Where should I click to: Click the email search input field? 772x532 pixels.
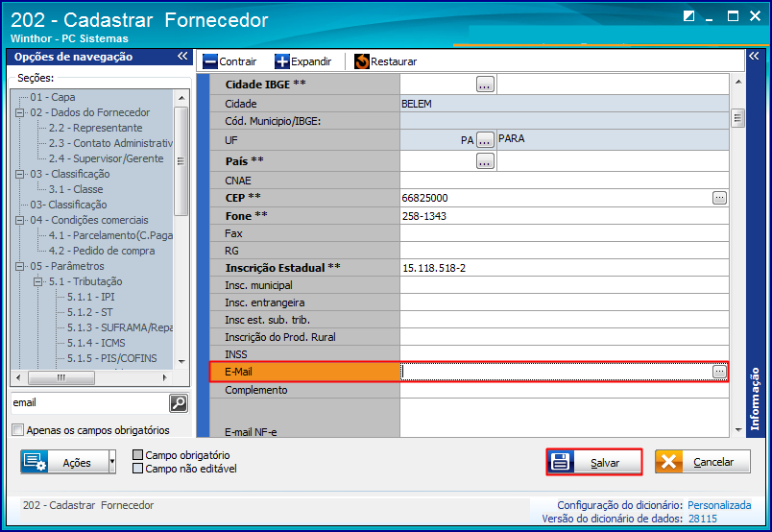click(x=89, y=403)
